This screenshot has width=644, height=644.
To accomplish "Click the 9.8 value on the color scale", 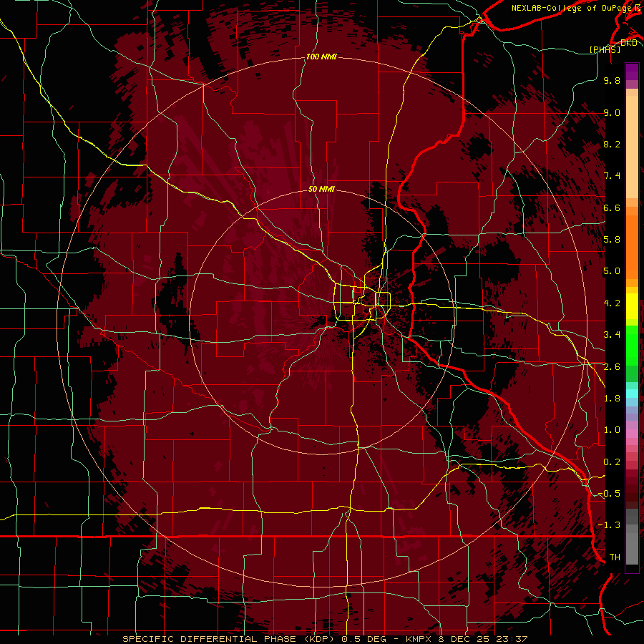I will [612, 80].
